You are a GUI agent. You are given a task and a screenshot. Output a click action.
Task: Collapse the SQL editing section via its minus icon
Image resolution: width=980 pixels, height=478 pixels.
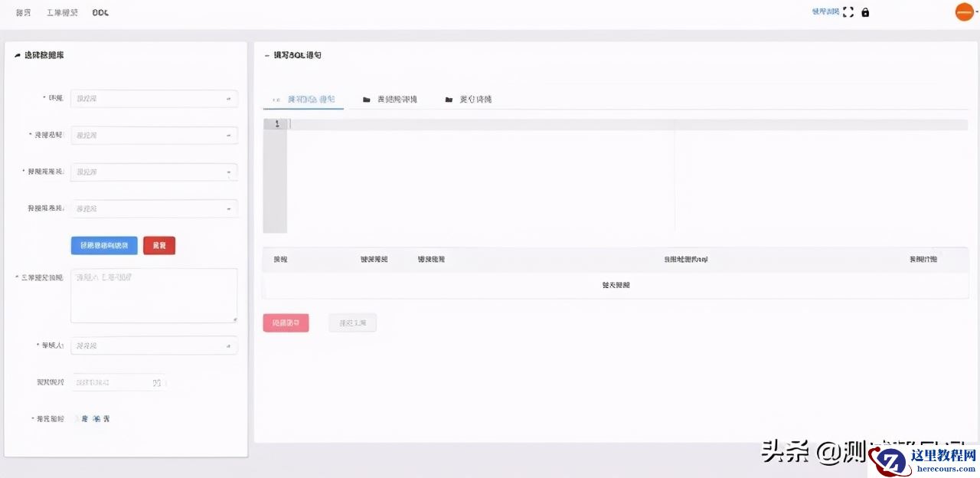[265, 54]
